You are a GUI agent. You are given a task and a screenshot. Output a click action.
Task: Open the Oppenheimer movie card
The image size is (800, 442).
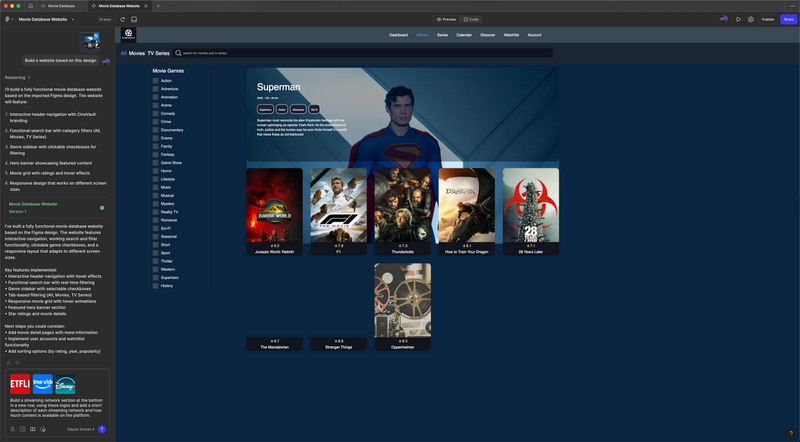point(403,307)
